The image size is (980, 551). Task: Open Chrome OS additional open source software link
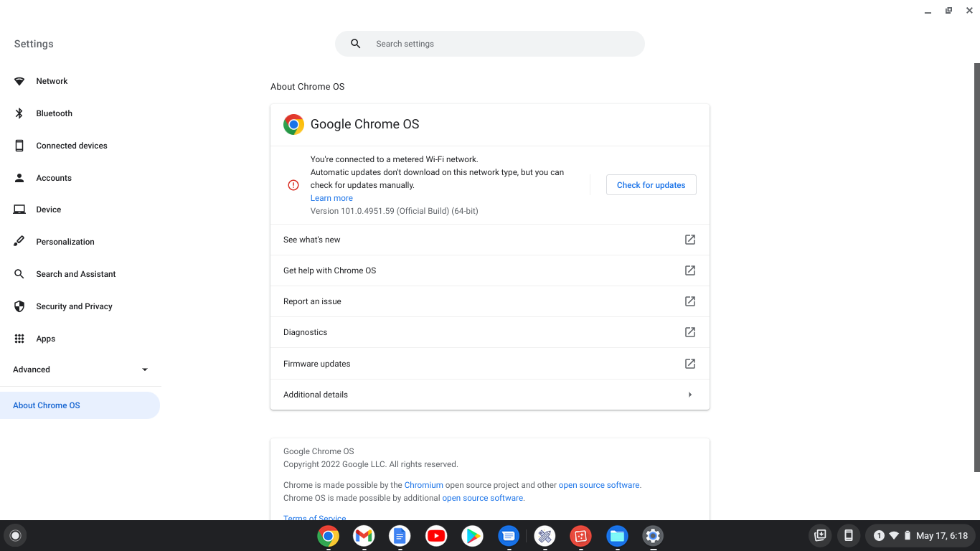tap(482, 498)
